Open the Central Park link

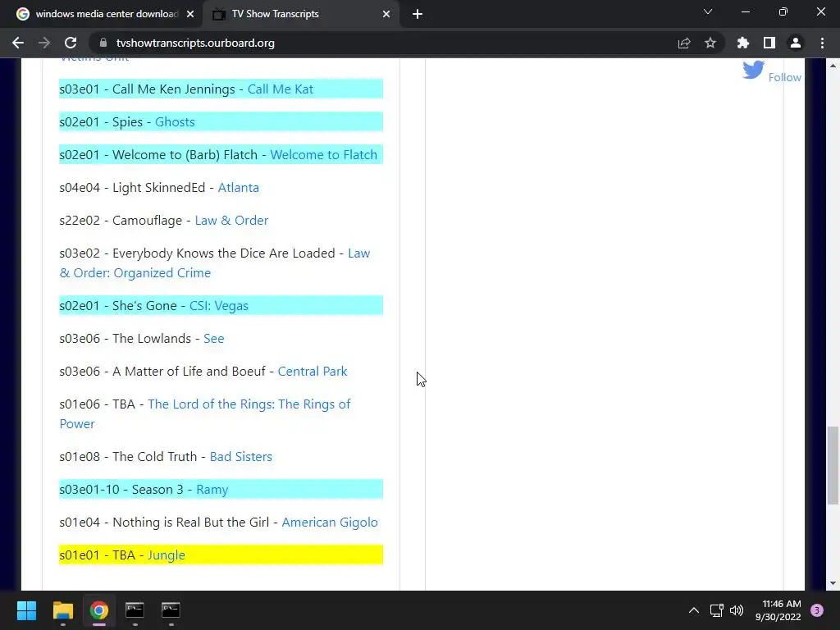pos(313,372)
